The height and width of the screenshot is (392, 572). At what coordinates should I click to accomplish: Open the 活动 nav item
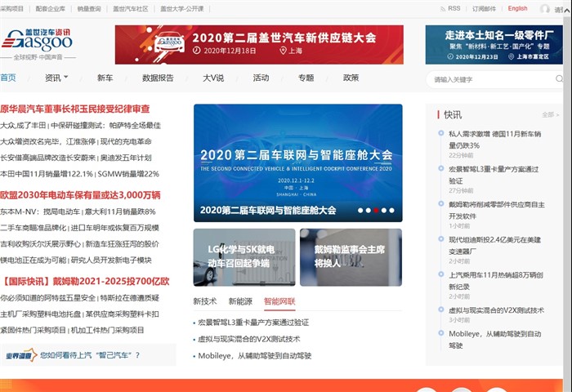[261, 78]
